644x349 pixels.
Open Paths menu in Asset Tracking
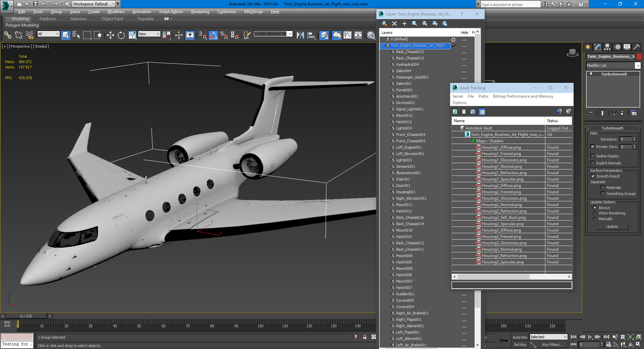click(483, 96)
